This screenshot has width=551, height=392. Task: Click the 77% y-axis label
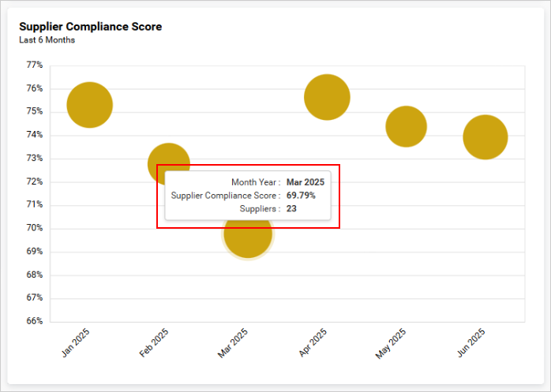tap(35, 65)
